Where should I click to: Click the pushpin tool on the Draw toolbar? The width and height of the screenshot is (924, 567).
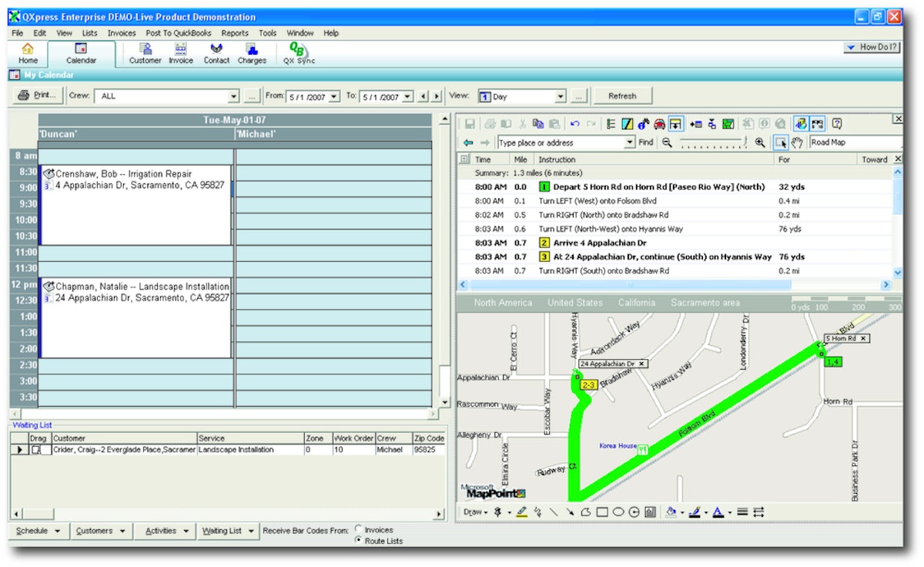pos(498,512)
